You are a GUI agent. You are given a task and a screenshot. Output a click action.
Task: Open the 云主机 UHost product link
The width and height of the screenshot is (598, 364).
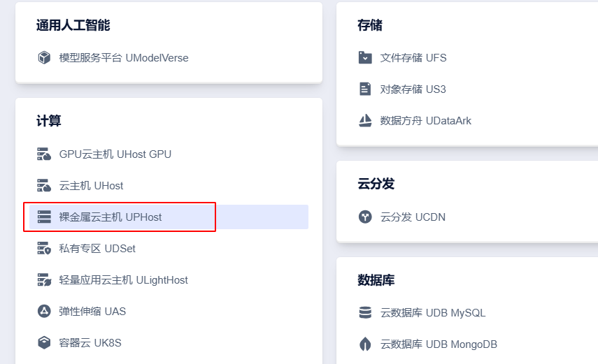[91, 185]
